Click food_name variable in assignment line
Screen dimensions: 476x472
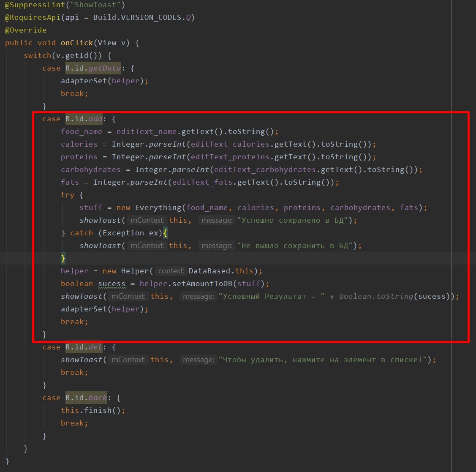pyautogui.click(x=82, y=132)
